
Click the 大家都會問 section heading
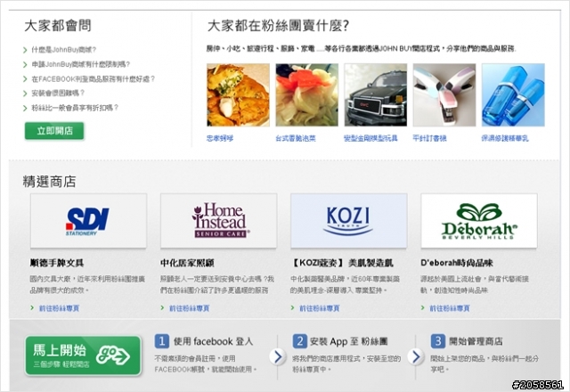click(57, 26)
